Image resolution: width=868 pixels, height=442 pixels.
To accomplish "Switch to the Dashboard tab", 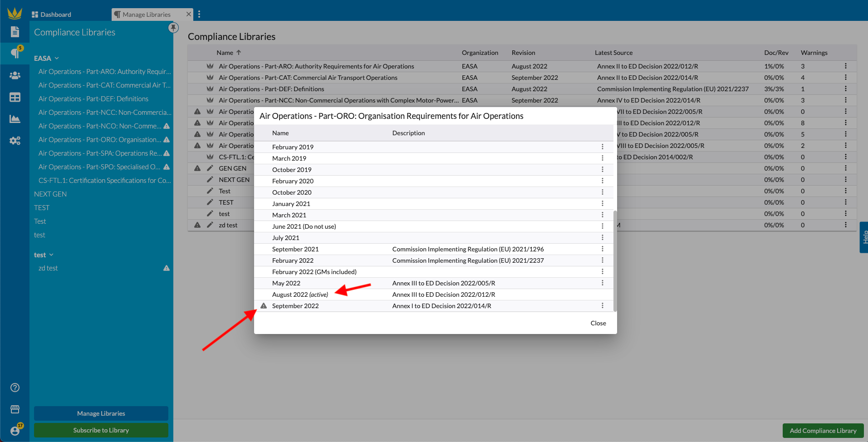I will pyautogui.click(x=51, y=14).
